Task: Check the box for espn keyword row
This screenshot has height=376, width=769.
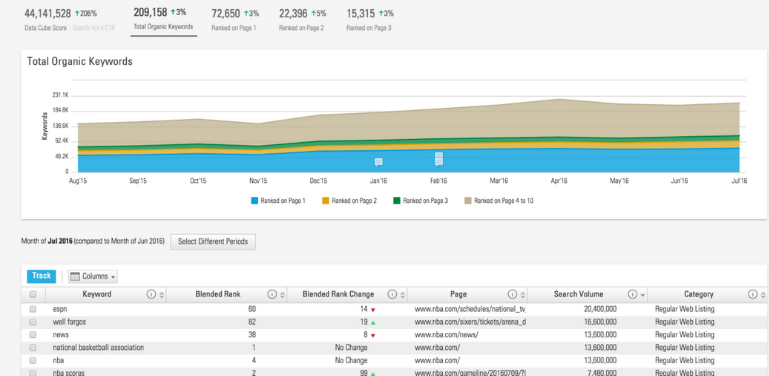Action: click(x=33, y=309)
